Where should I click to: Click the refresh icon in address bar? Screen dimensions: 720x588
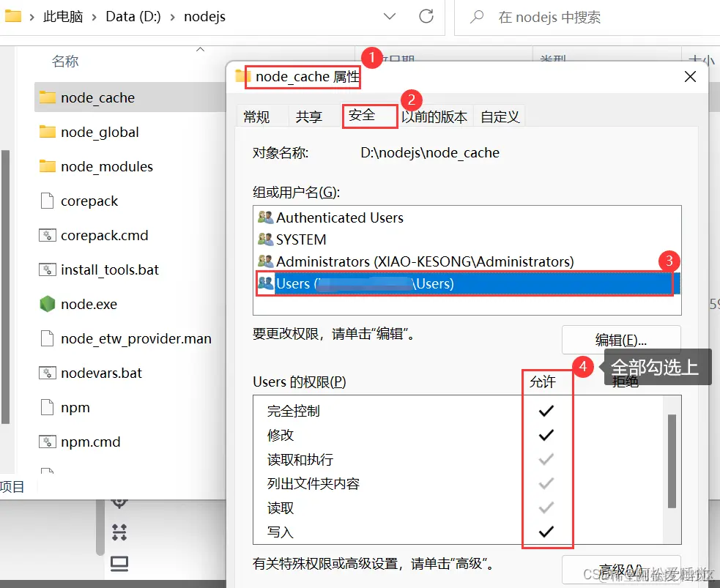coord(426,17)
